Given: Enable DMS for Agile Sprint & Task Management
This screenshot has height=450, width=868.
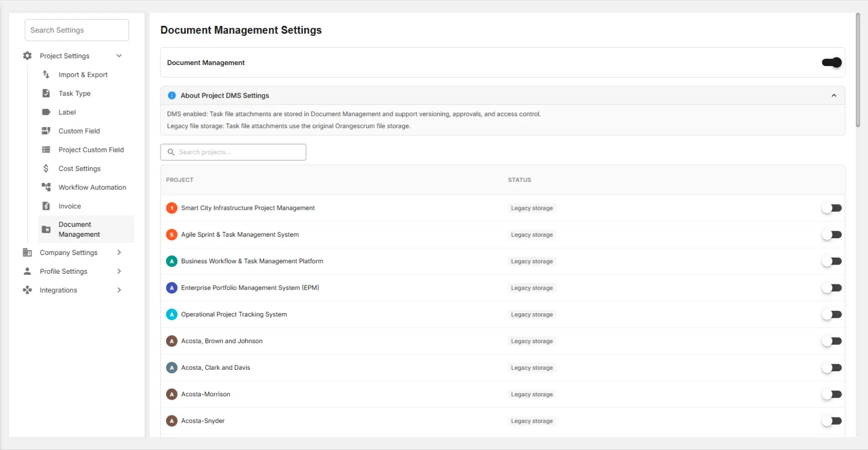Looking at the screenshot, I should (832, 235).
